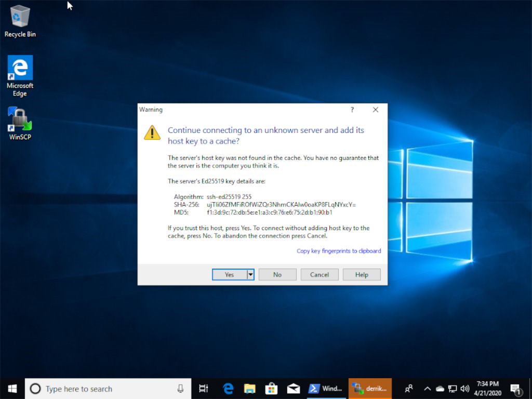Open Task View from the taskbar
Image resolution: width=532 pixels, height=399 pixels.
pos(203,389)
